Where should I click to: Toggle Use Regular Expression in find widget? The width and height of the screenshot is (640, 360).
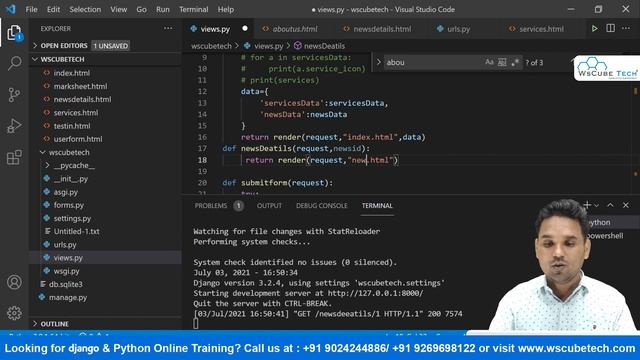pos(515,62)
